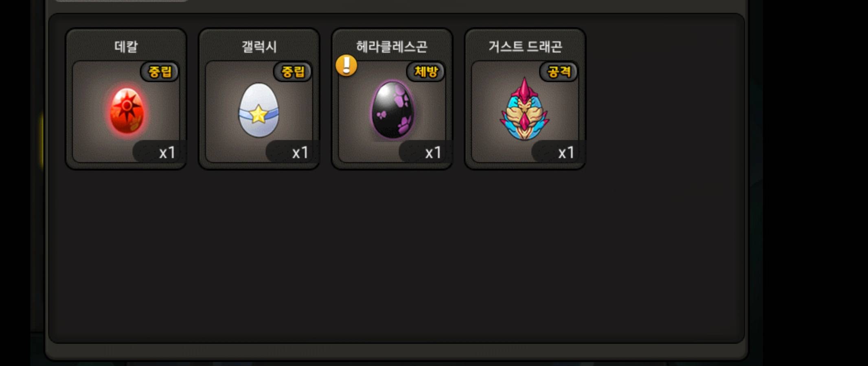Click the 헤라클레스곤 title text
868x366 pixels.
(x=392, y=46)
